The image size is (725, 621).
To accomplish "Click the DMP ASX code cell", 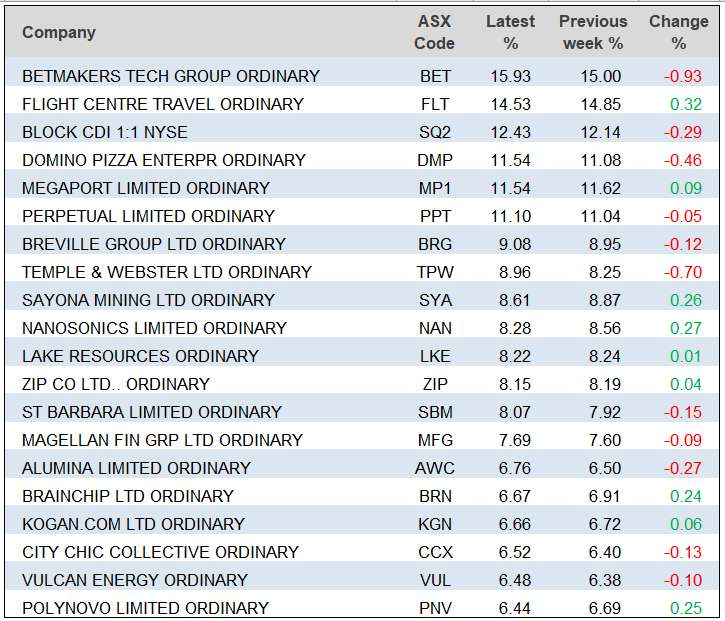I will point(435,160).
